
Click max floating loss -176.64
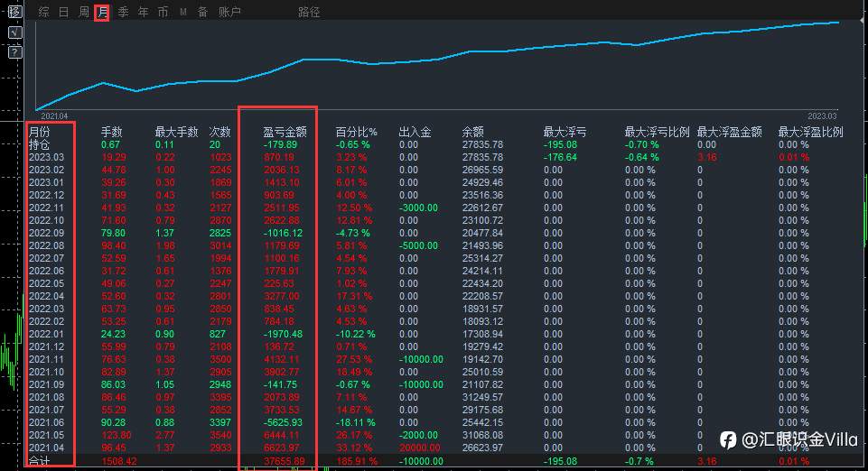[x=560, y=158]
